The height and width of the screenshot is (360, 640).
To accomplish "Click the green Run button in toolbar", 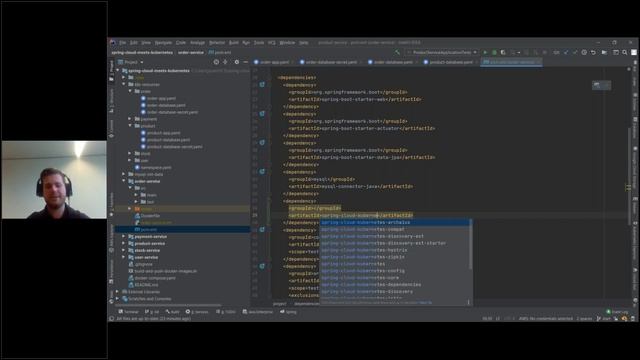I will tap(485, 52).
